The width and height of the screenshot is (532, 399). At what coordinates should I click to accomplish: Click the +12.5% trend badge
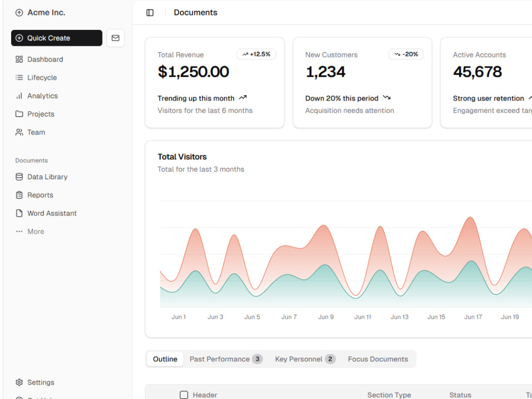pos(256,54)
